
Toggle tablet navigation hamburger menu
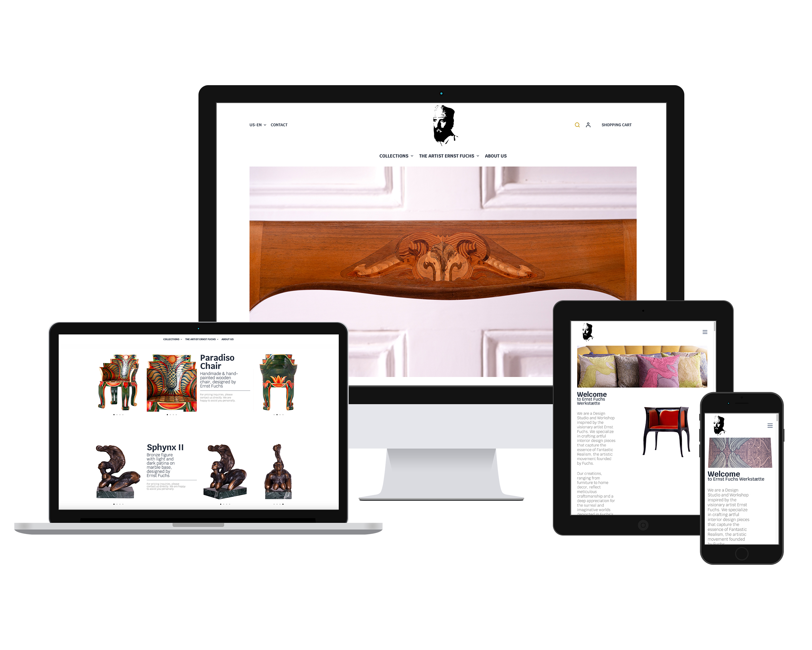[x=704, y=331]
